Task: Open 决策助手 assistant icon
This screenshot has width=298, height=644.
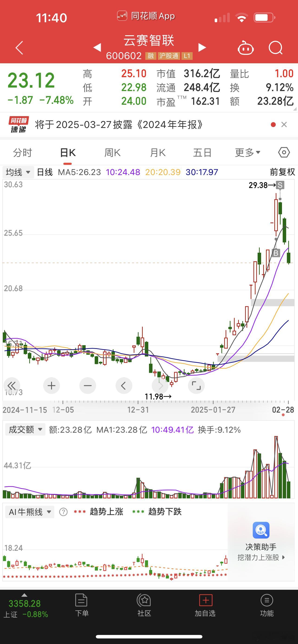Action: 261,530
